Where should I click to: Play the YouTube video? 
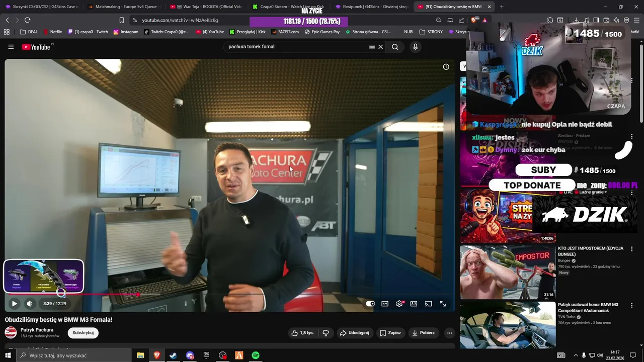click(x=14, y=304)
